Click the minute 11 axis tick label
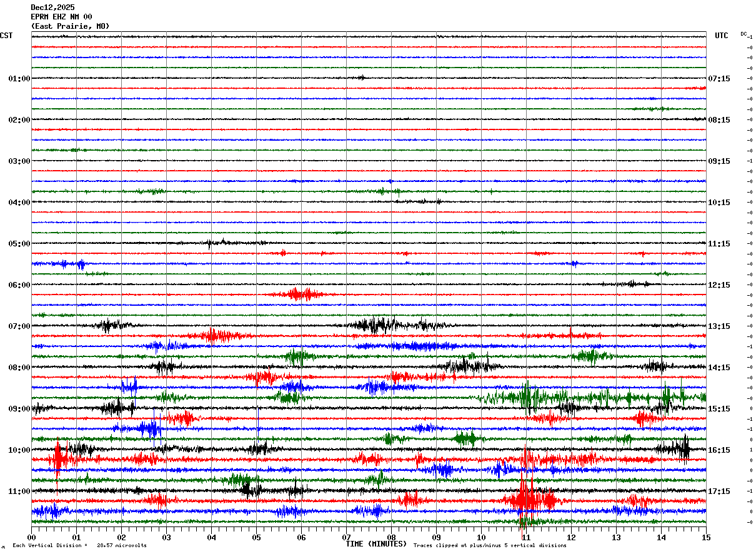The height and width of the screenshot is (554, 756). [x=527, y=537]
